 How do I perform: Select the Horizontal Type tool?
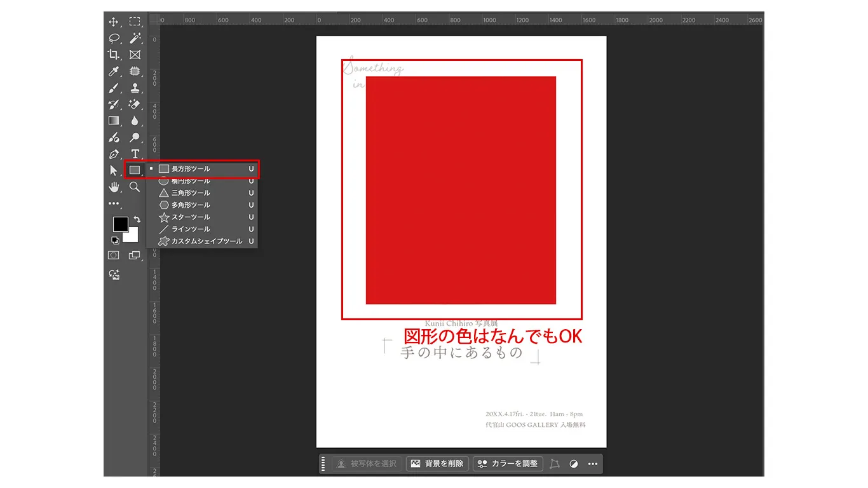[135, 154]
